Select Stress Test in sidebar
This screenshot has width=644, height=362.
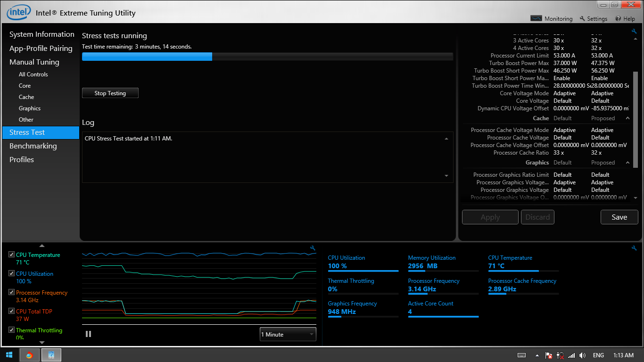coord(41,132)
